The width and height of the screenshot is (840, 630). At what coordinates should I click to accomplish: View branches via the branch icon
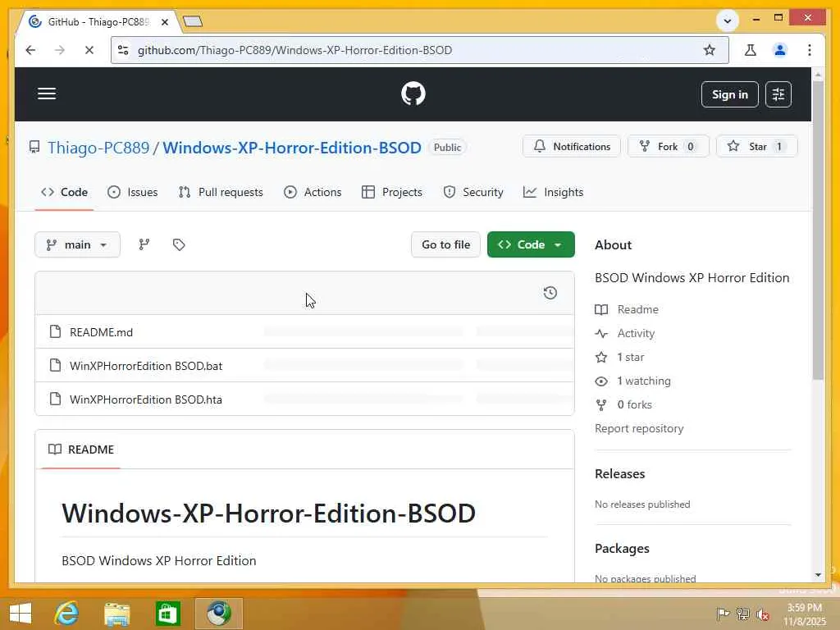pos(144,244)
